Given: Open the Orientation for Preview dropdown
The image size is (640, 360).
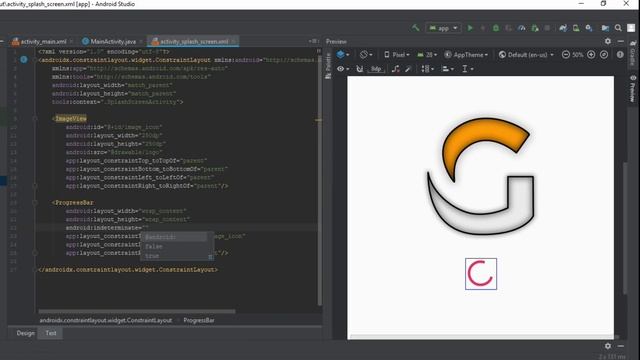Looking at the screenshot, I should (366, 54).
